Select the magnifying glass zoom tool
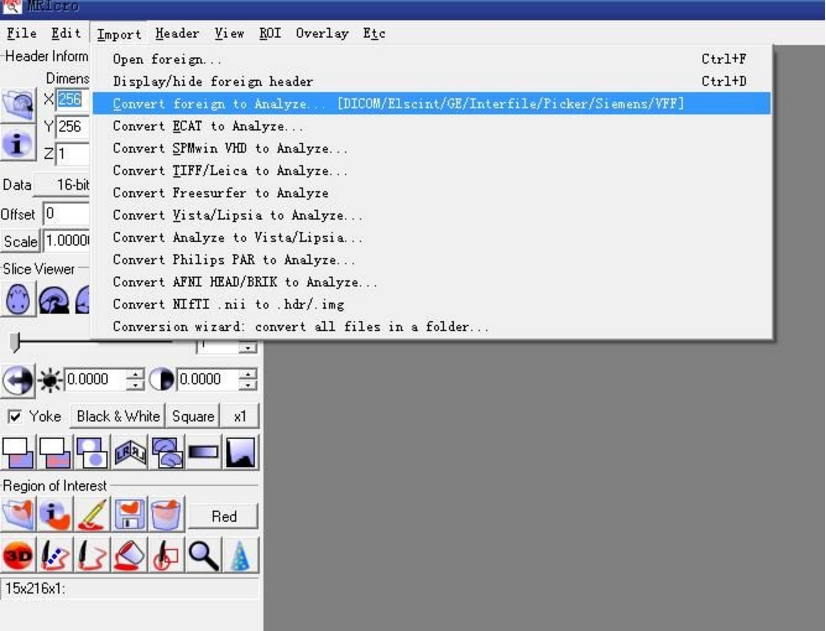 tap(203, 555)
